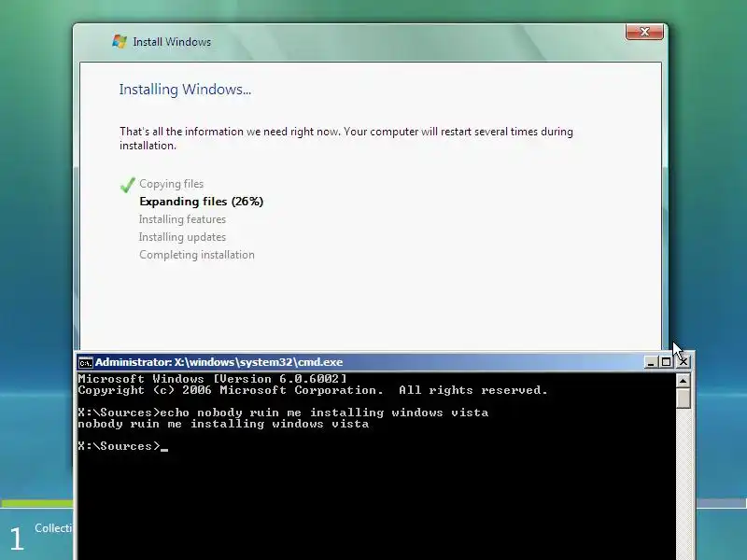747x560 pixels.
Task: Click the 'Installing features' step
Action: click(x=182, y=219)
